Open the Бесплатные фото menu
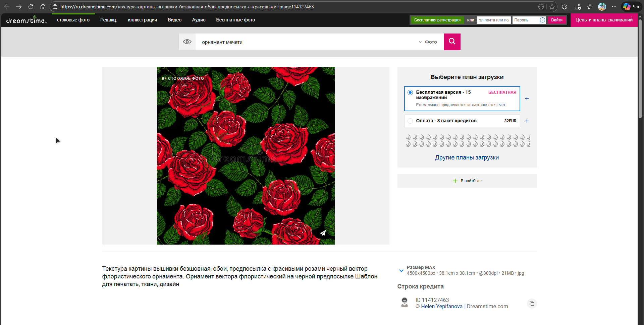The image size is (644, 325). tap(235, 20)
